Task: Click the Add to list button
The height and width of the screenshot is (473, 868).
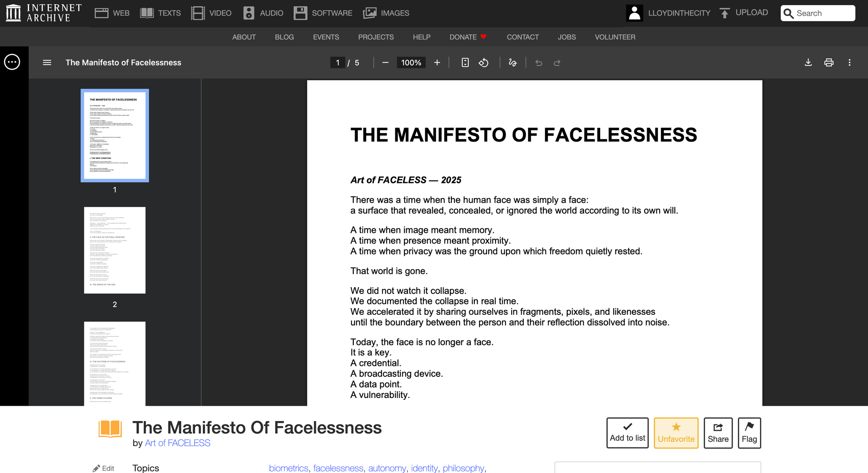Action: (x=627, y=433)
